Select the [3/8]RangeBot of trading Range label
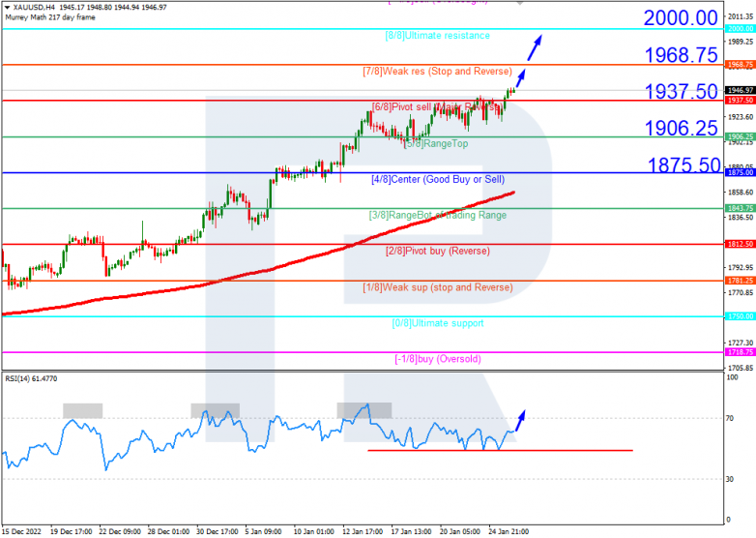This screenshot has width=756, height=538. [x=438, y=215]
